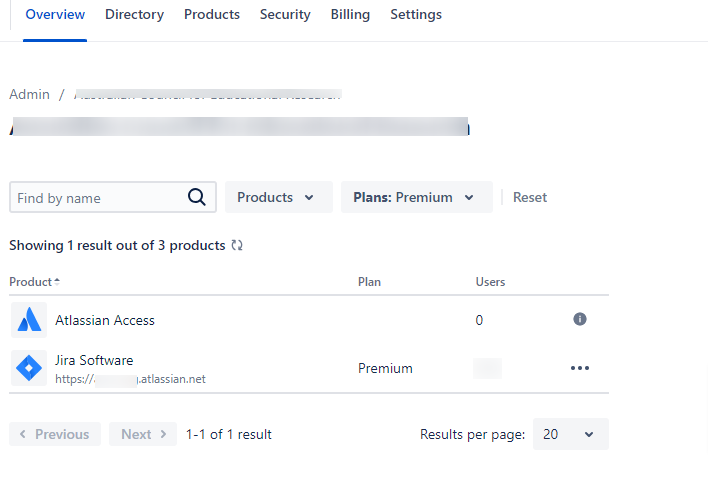Image resolution: width=708 pixels, height=480 pixels.
Task: Open the Results per page dropdown
Action: [x=571, y=434]
